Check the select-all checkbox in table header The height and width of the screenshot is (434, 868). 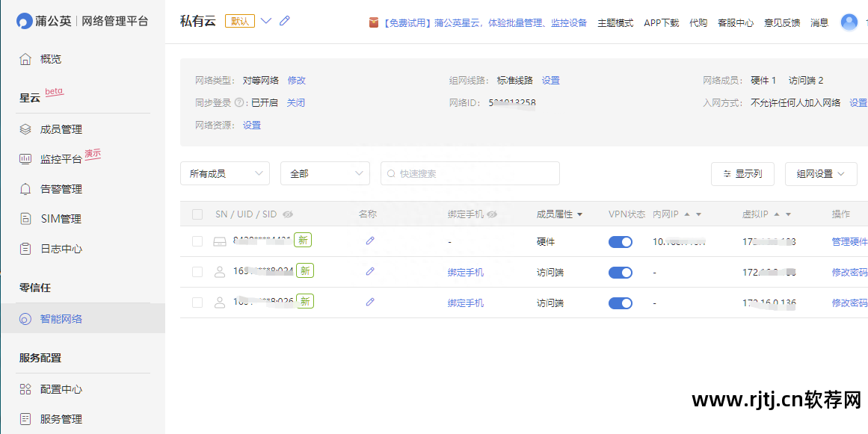click(x=197, y=214)
